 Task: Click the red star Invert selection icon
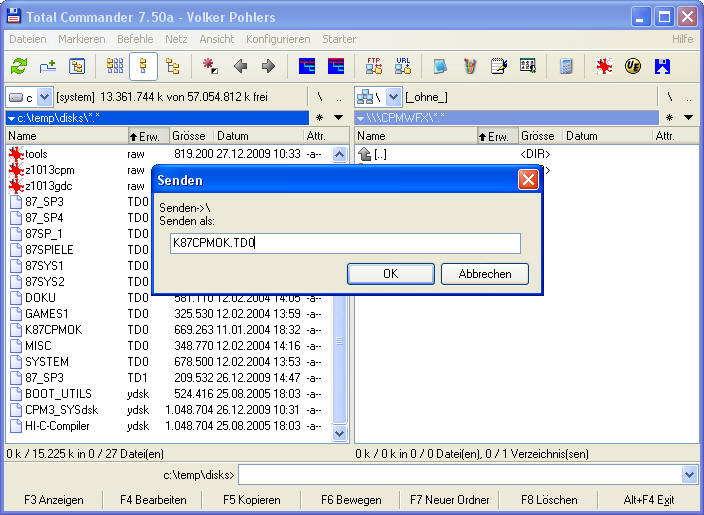210,66
